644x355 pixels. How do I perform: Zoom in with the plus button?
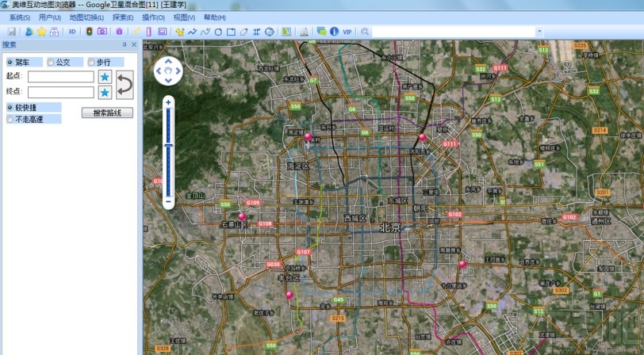point(168,102)
